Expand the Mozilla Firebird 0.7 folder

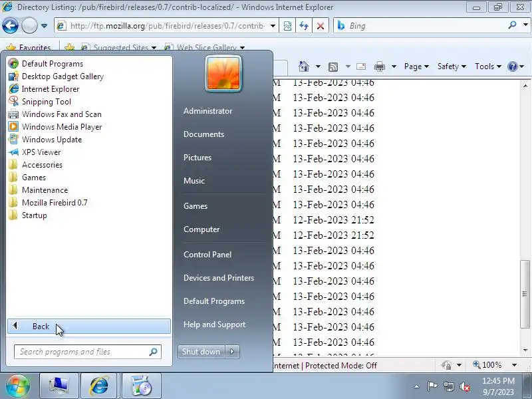55,203
